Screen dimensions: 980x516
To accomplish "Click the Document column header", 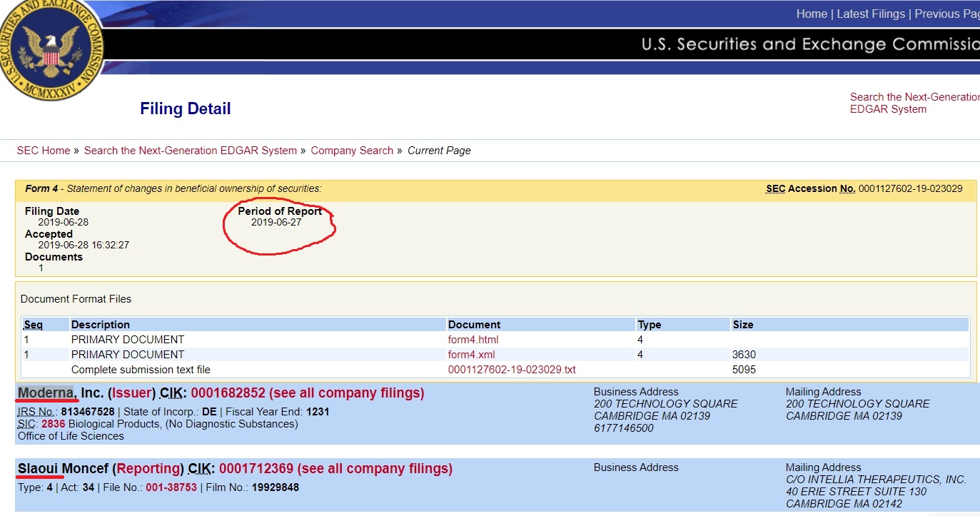I will [x=475, y=325].
